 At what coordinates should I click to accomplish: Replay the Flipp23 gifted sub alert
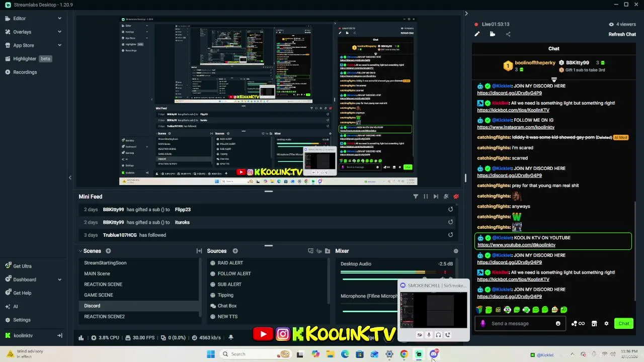click(x=450, y=209)
